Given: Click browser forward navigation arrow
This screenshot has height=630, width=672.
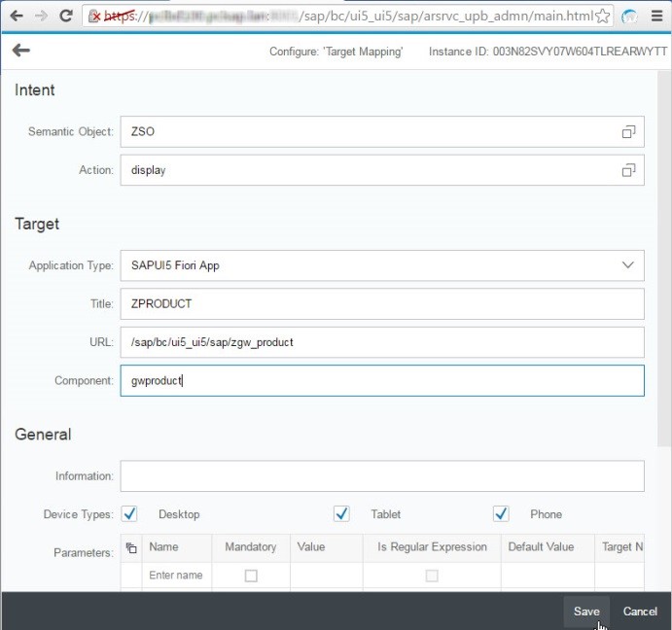Looking at the screenshot, I should pyautogui.click(x=41, y=16).
